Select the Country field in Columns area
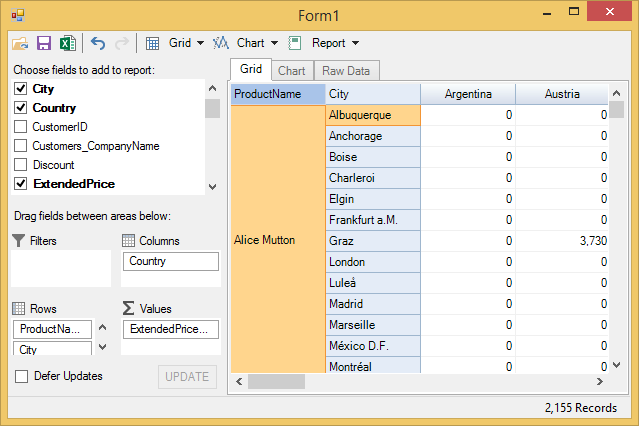This screenshot has height=426, width=639. click(x=169, y=261)
